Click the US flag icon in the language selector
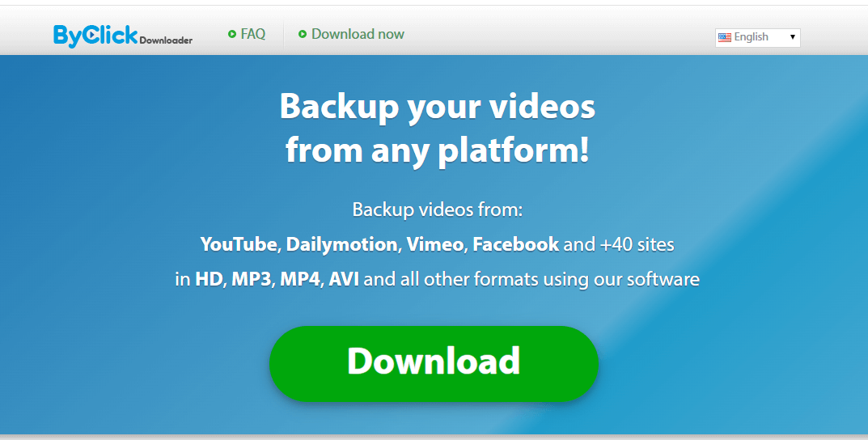Image resolution: width=868 pixels, height=440 pixels. point(725,38)
